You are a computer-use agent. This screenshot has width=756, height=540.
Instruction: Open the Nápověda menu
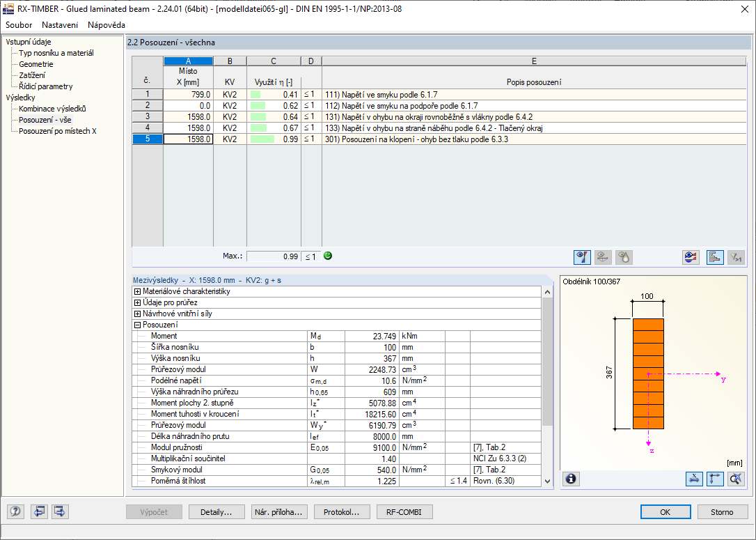point(107,24)
